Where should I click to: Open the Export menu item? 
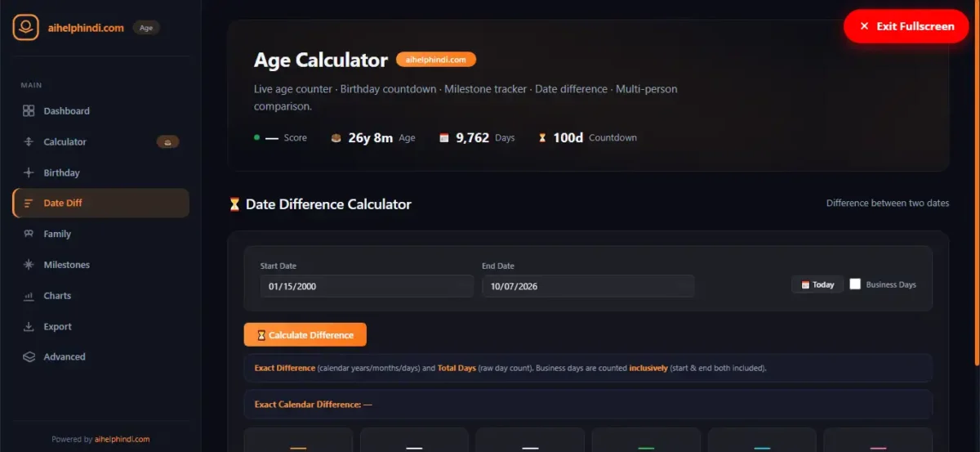point(100,327)
